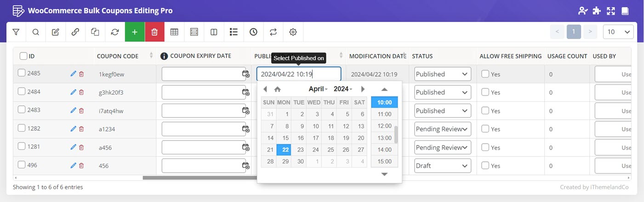This screenshot has width=644, height=202.
Task: Click the Used By field for coupon 2484
Action: pyautogui.click(x=613, y=92)
